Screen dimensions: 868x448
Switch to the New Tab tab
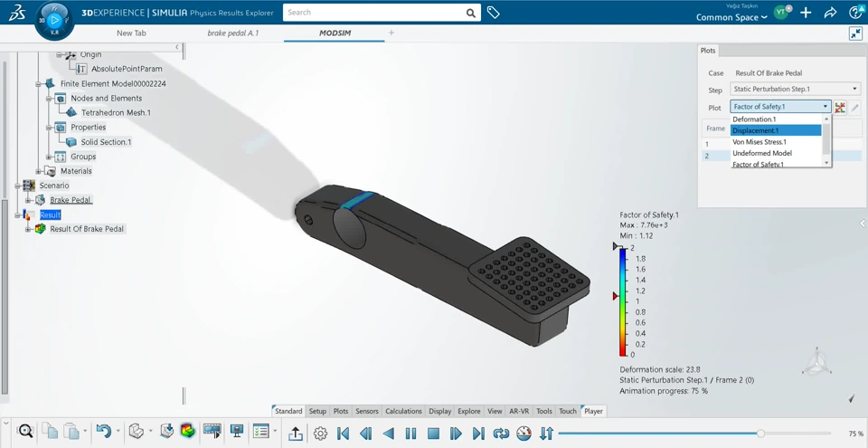(131, 33)
